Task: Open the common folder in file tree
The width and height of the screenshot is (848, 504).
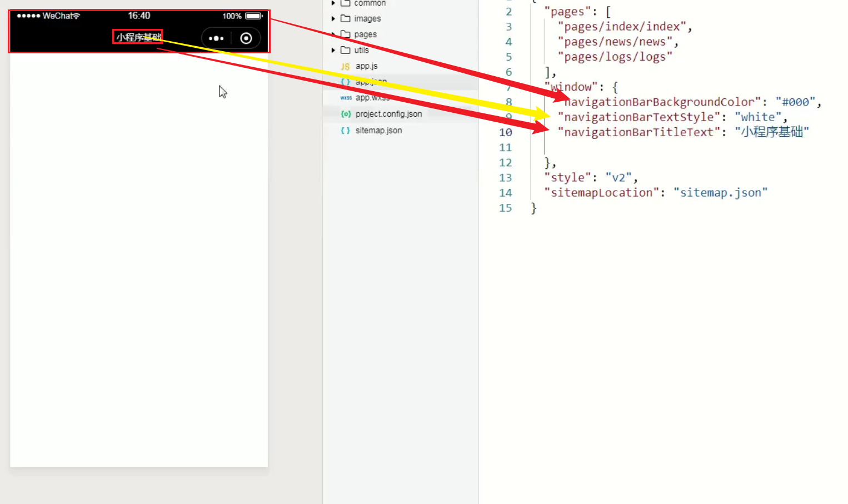Action: click(370, 3)
